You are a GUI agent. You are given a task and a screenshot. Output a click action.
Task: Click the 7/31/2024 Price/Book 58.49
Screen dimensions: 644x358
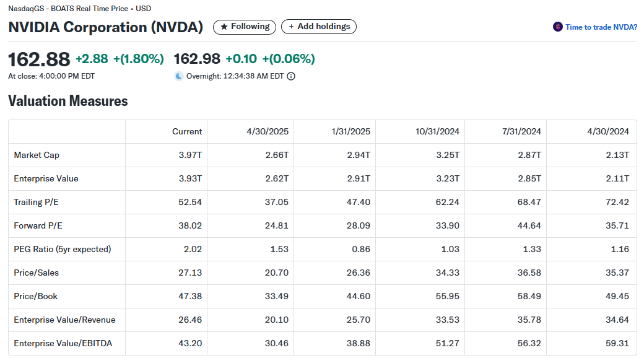pos(529,296)
